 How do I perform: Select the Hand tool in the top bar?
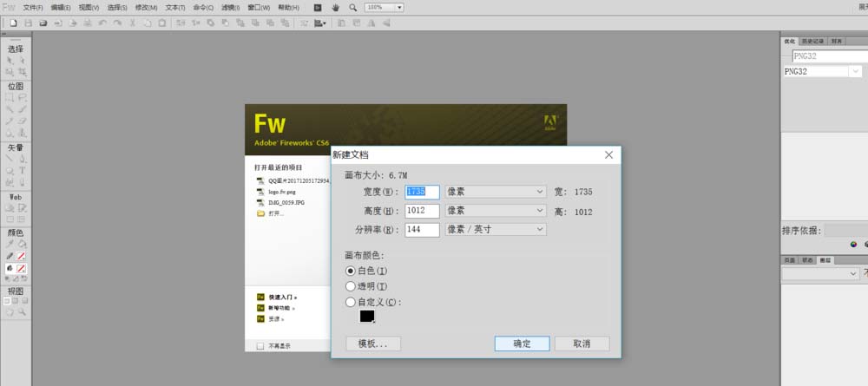point(335,8)
